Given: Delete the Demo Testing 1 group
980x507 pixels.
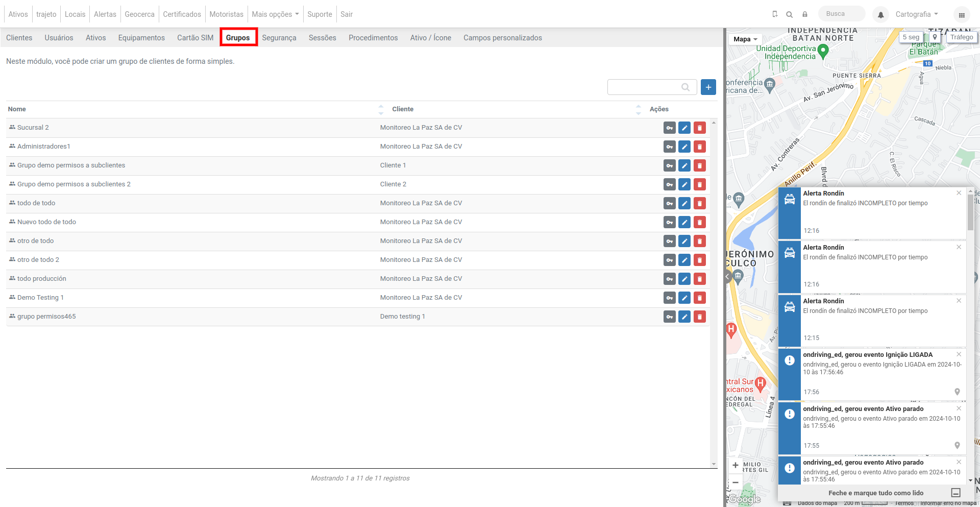Looking at the screenshot, I should point(700,298).
